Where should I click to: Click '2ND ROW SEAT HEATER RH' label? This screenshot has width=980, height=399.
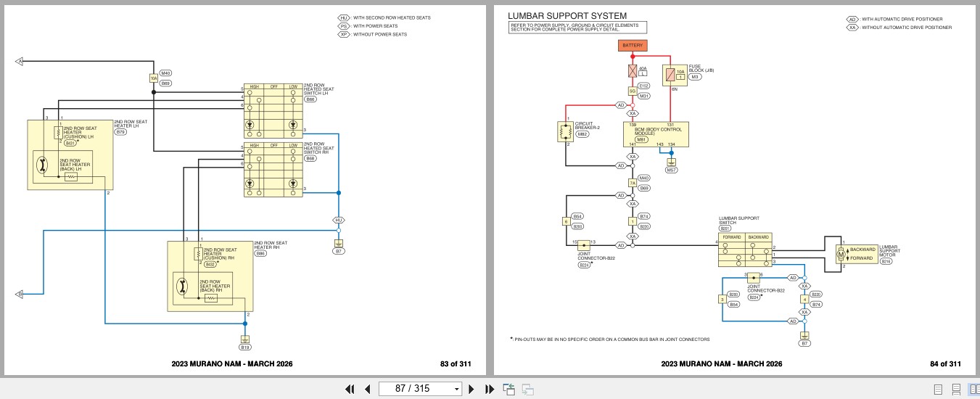click(271, 245)
